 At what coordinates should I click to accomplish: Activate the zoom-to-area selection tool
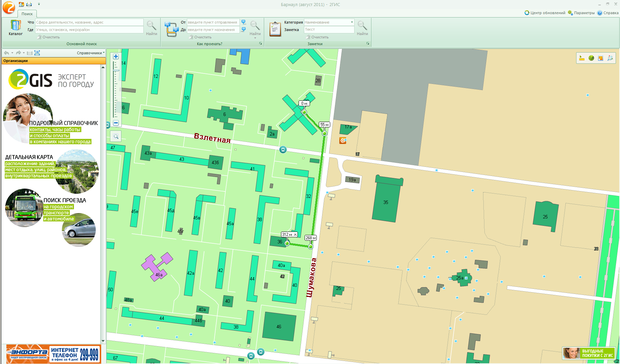[x=116, y=136]
